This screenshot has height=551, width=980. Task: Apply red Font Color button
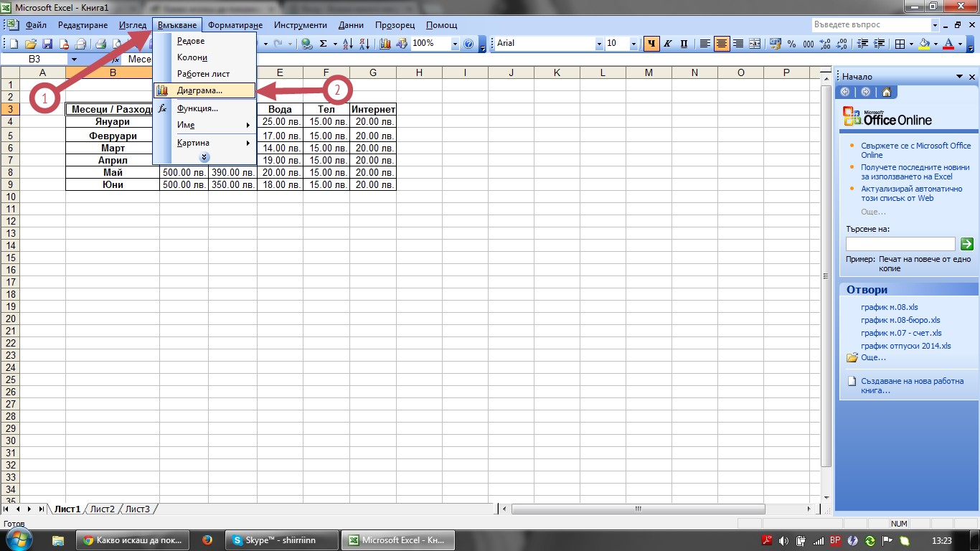tap(948, 44)
